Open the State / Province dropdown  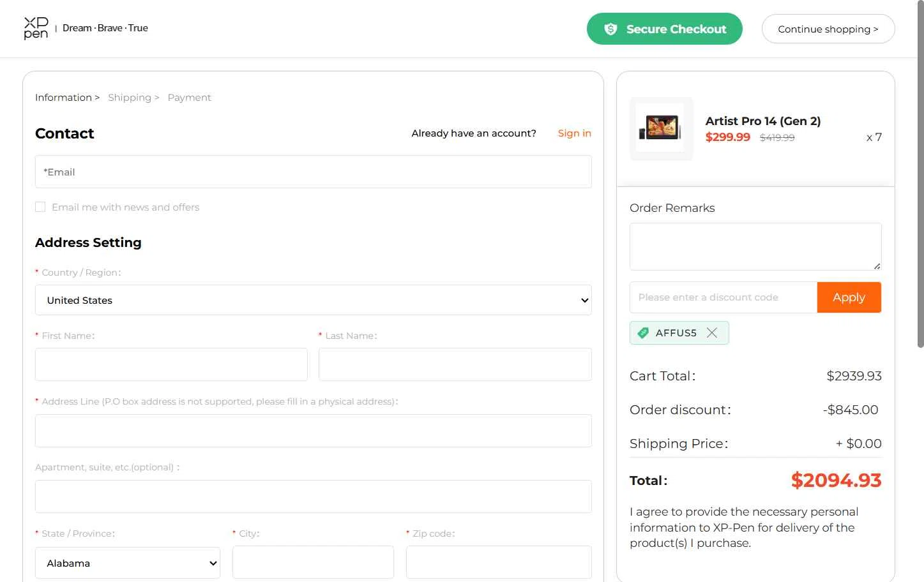(128, 563)
